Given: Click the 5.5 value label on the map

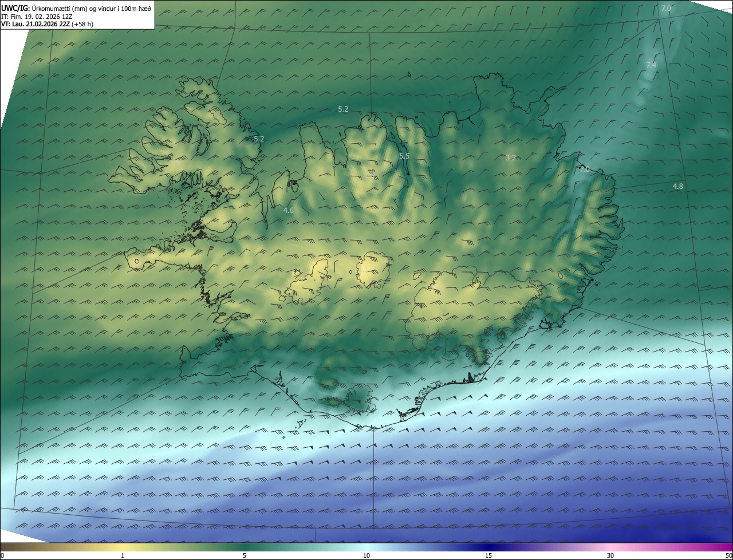Looking at the screenshot, I should 404,156.
